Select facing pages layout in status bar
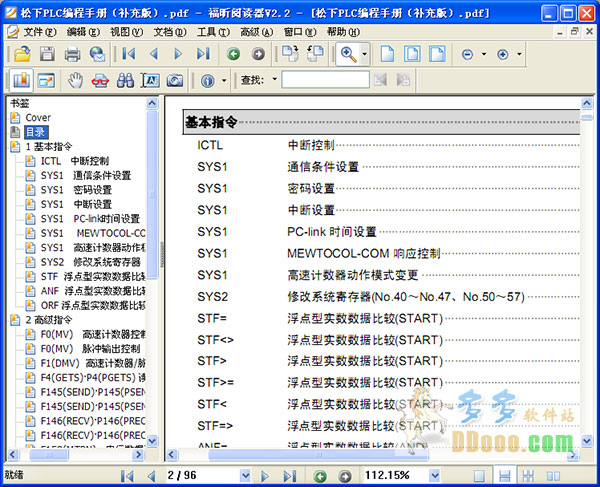The image size is (600, 487). pyautogui.click(x=553, y=476)
